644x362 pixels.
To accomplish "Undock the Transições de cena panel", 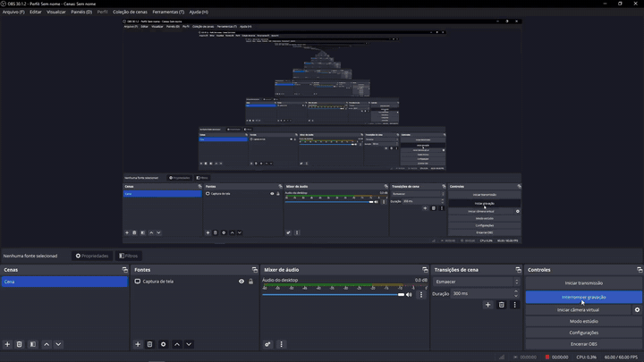I will click(518, 270).
